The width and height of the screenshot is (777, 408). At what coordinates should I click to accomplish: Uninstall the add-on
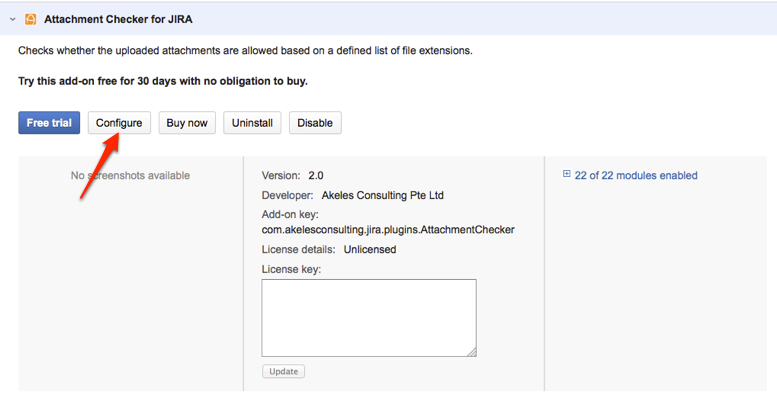coord(252,123)
